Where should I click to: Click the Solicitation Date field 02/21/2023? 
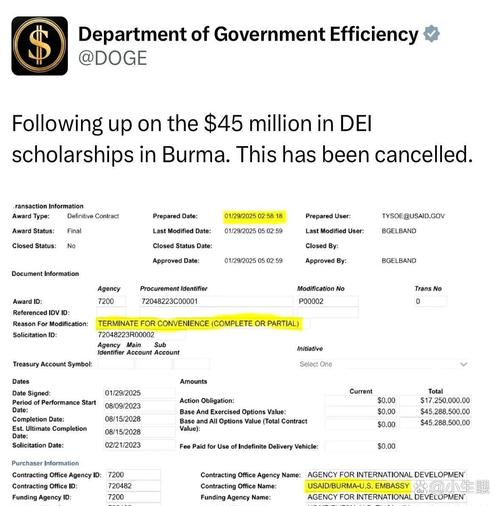139,445
